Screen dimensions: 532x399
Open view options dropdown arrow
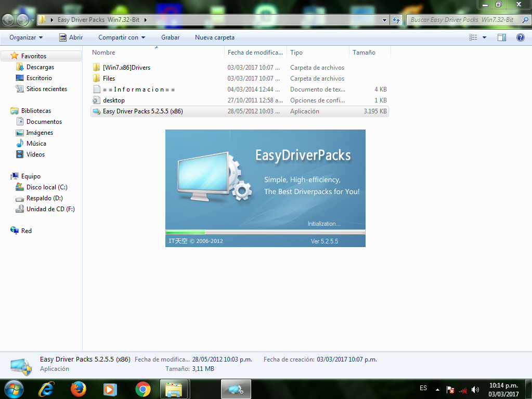[x=484, y=37]
